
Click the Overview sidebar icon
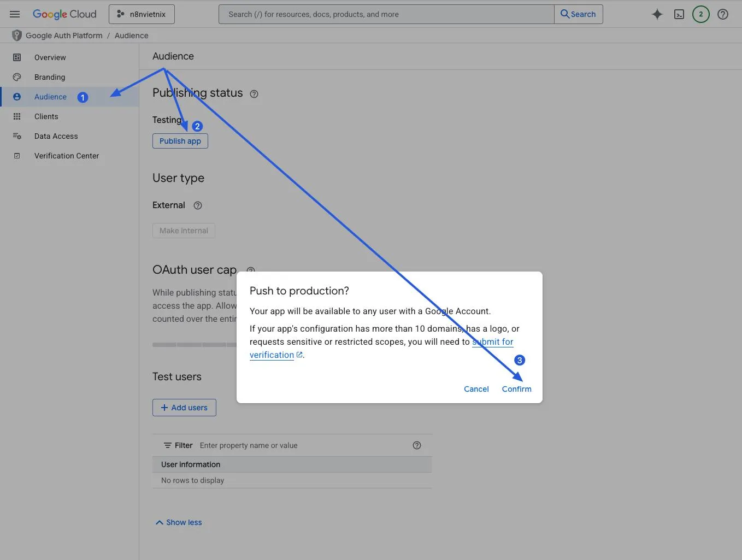coord(17,57)
